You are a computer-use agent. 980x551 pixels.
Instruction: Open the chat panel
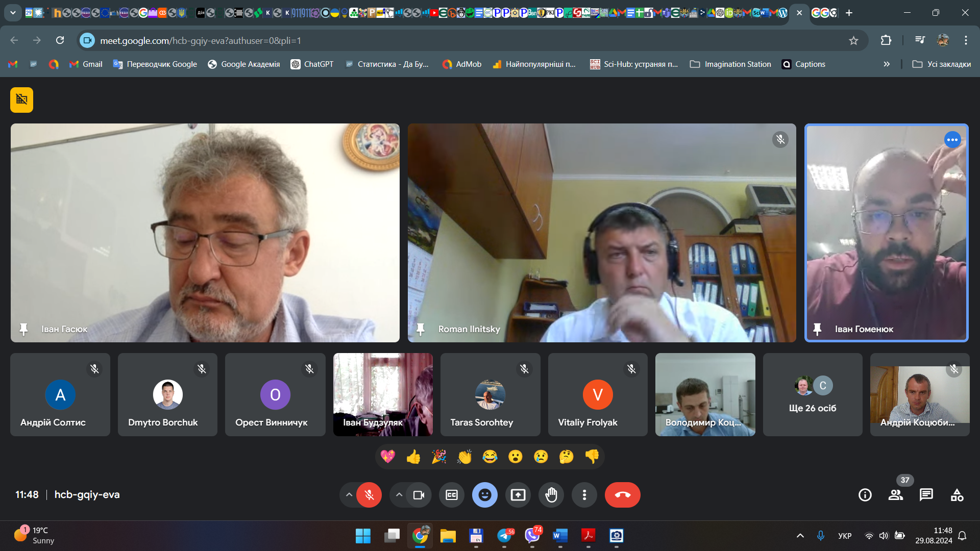coord(926,495)
